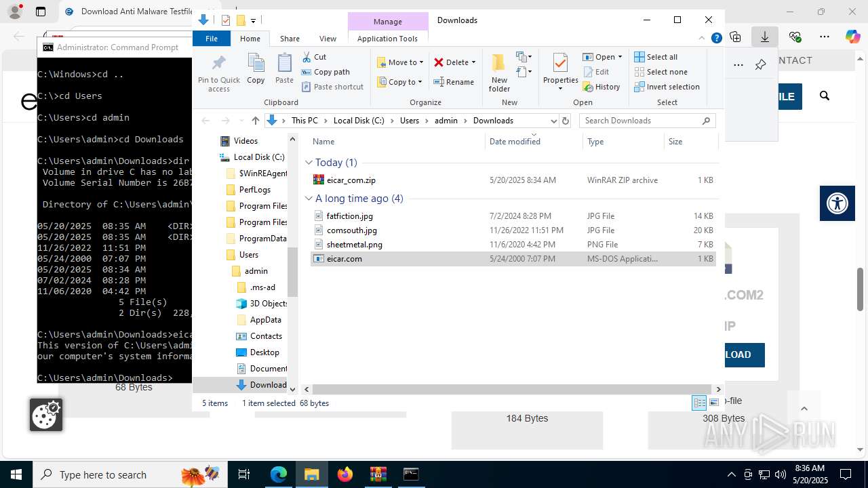Click the website search magnifier icon
This screenshot has height=488, width=868.
pos(825,96)
